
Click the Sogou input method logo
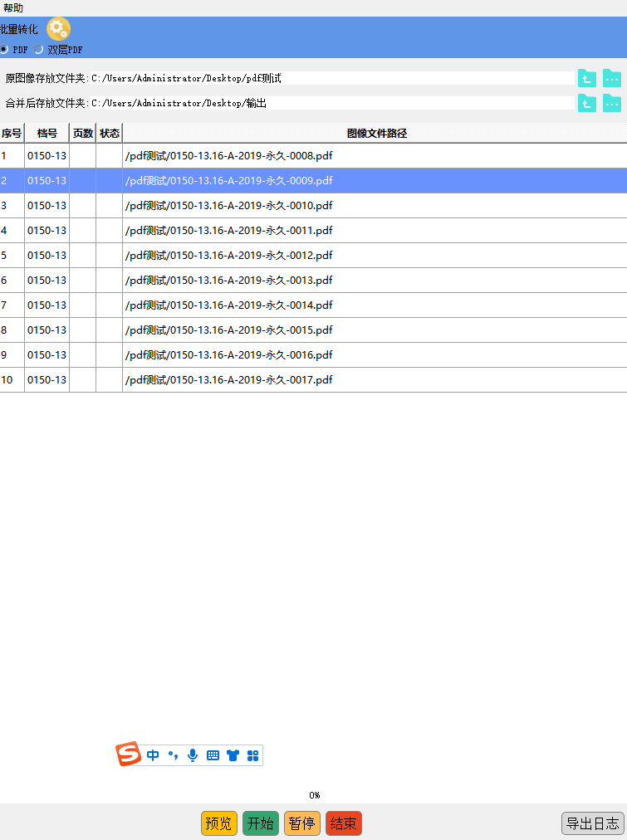click(129, 755)
